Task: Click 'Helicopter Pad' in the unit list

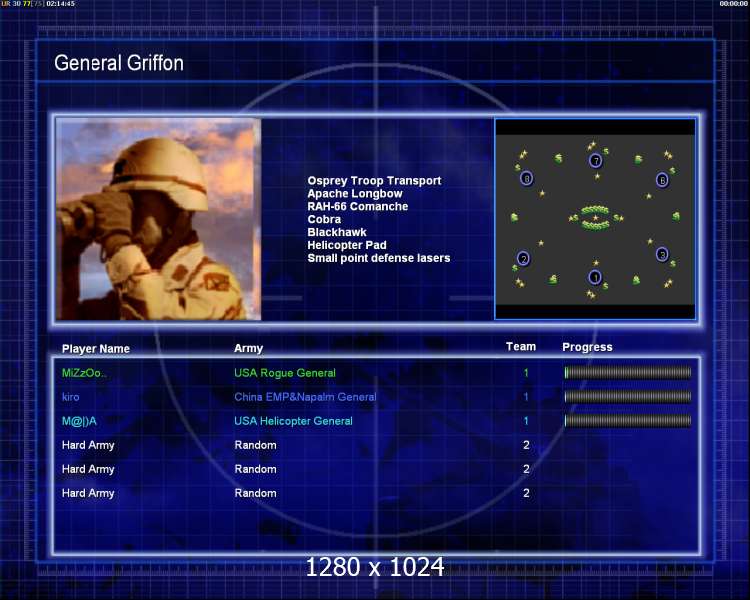Action: [x=347, y=245]
